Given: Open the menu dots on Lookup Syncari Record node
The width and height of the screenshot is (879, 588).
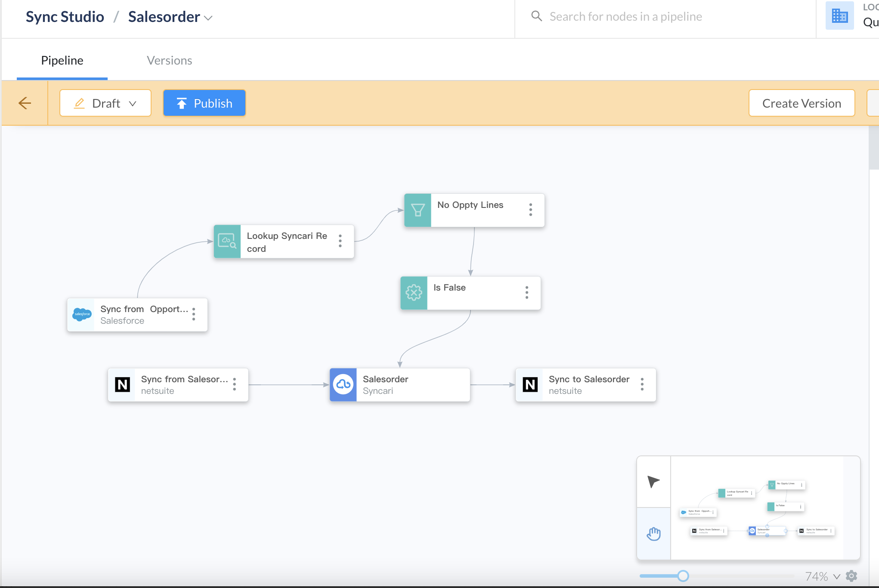Looking at the screenshot, I should click(x=340, y=241).
